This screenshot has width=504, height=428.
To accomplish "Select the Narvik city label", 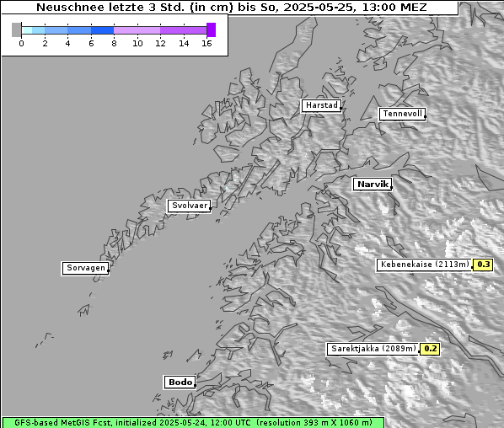I will click(373, 185).
